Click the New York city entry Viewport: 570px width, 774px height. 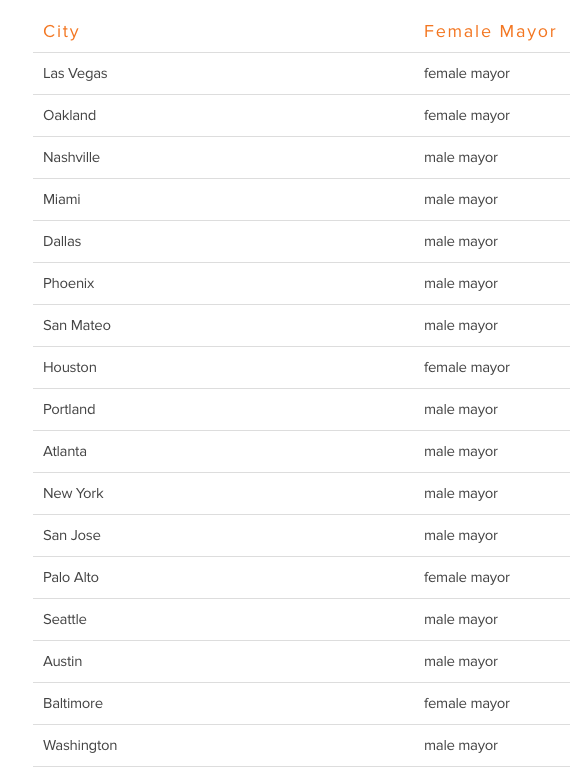tap(74, 493)
